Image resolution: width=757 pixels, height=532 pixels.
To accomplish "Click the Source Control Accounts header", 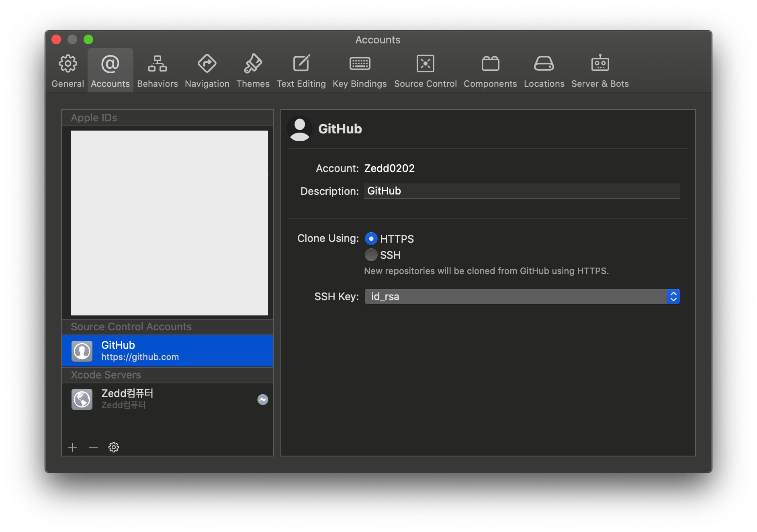I will click(x=168, y=327).
